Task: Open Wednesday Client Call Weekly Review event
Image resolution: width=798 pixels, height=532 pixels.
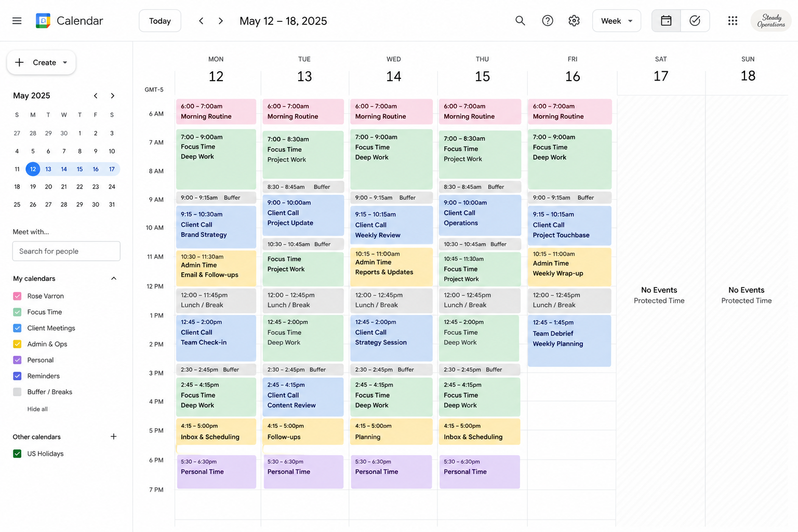Action: (391, 225)
